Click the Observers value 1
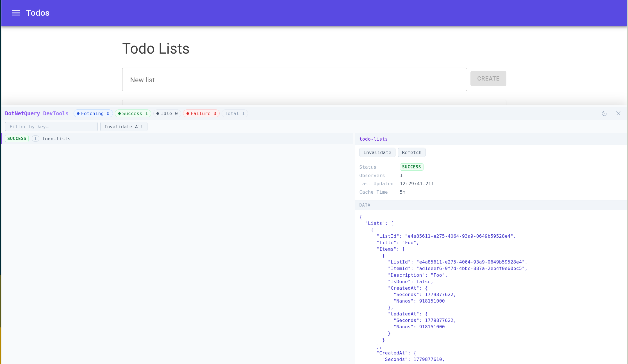The image size is (628, 364). [401, 175]
